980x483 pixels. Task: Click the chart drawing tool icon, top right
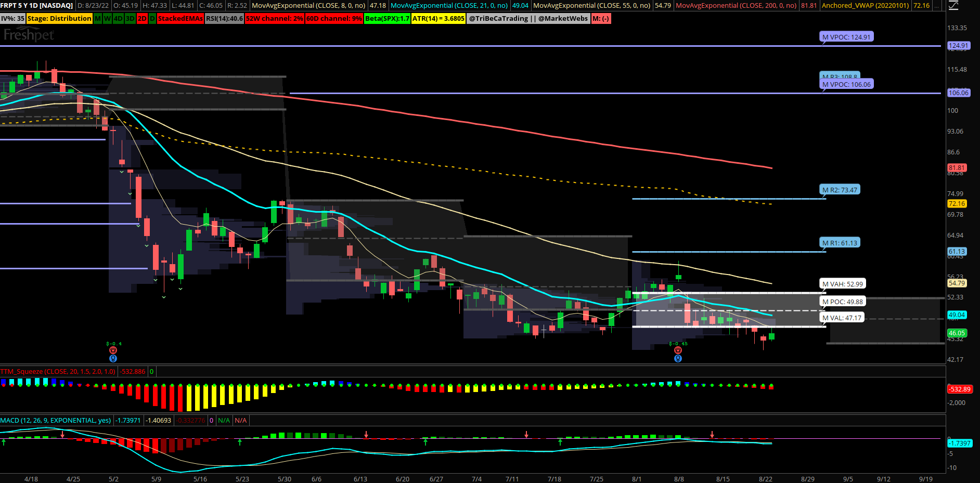click(x=953, y=6)
